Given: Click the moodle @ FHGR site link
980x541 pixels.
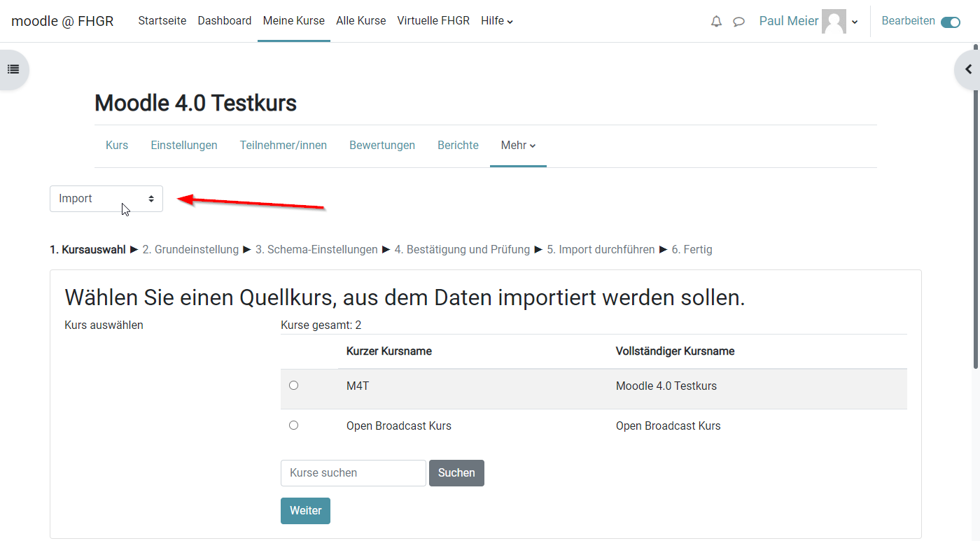Looking at the screenshot, I should coord(62,21).
